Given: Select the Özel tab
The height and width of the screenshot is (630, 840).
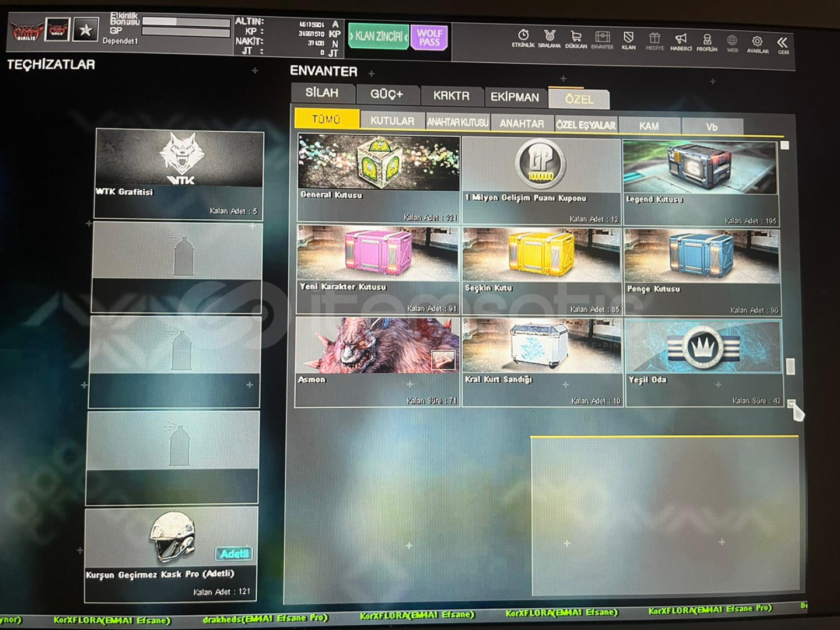Looking at the screenshot, I should [579, 99].
